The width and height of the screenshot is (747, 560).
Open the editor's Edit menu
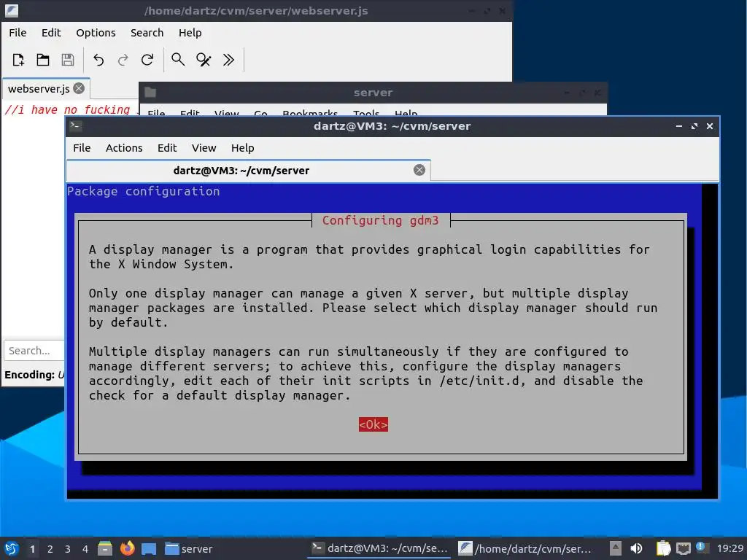51,32
